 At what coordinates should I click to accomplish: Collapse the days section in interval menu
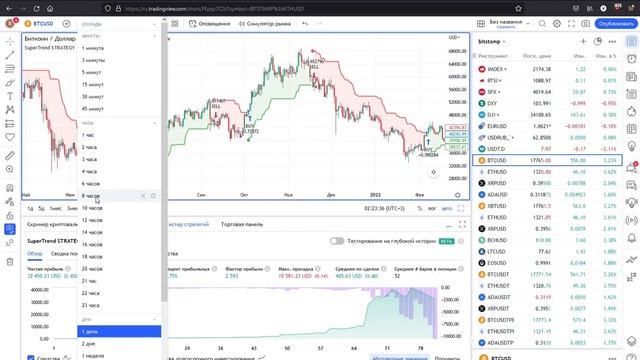point(155,319)
